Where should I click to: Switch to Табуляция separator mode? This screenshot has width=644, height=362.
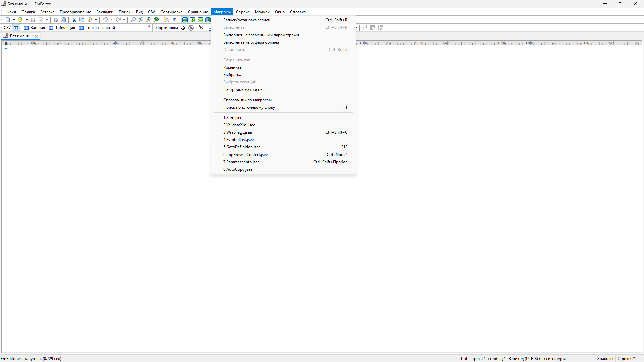(x=62, y=28)
